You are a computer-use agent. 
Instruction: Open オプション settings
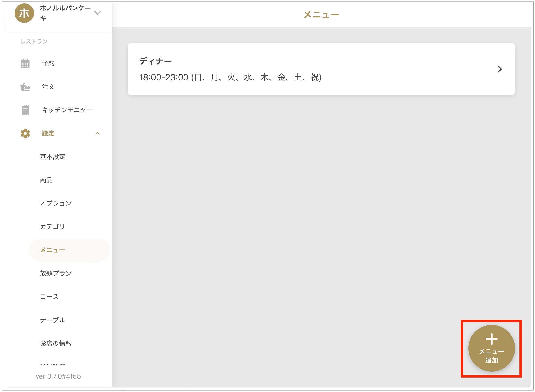56,203
